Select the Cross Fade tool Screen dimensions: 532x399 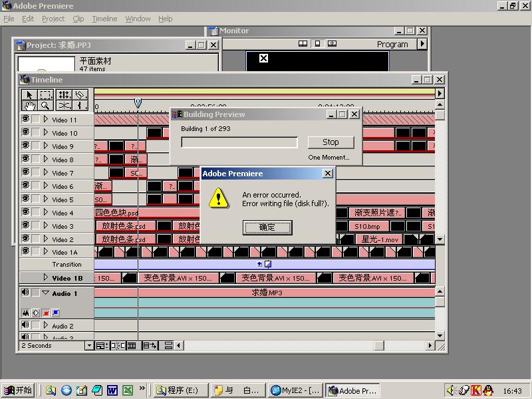click(64, 106)
